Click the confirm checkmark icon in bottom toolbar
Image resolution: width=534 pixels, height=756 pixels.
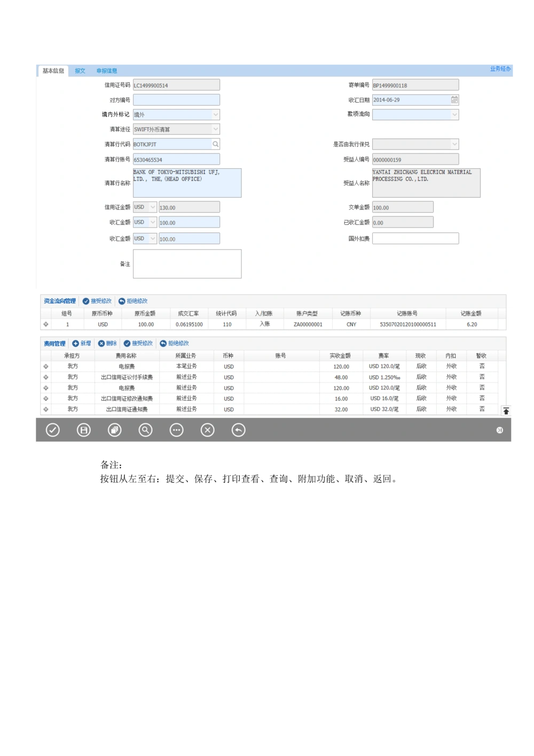point(52,430)
